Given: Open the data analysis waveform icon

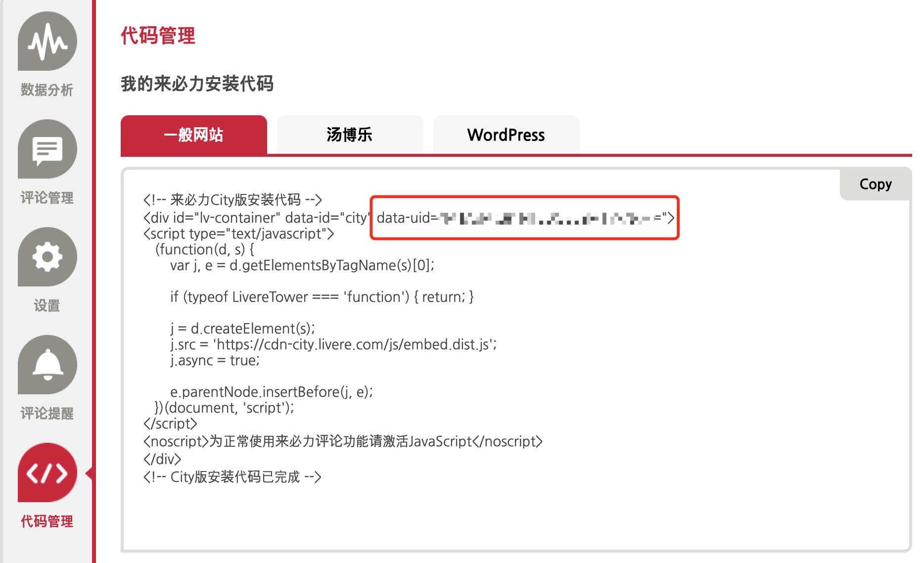Looking at the screenshot, I should 47,41.
